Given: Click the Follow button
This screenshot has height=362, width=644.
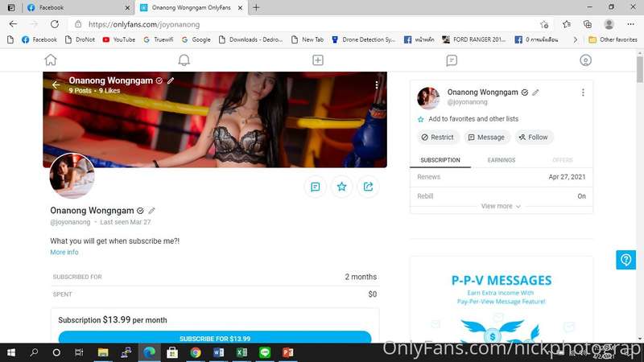Looking at the screenshot, I should tap(533, 137).
